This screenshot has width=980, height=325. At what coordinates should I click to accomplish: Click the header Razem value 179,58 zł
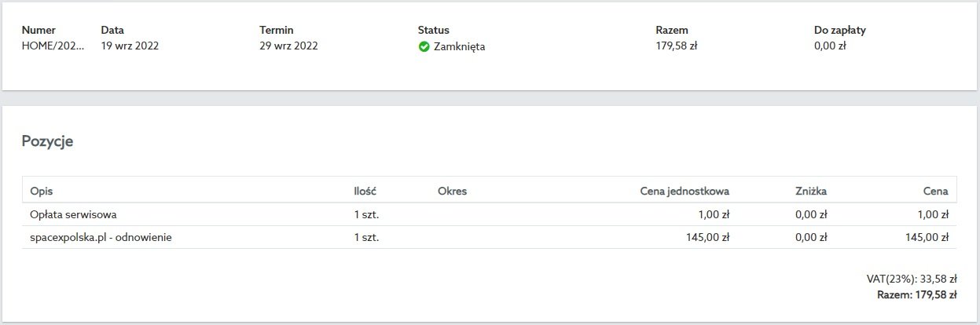(677, 46)
